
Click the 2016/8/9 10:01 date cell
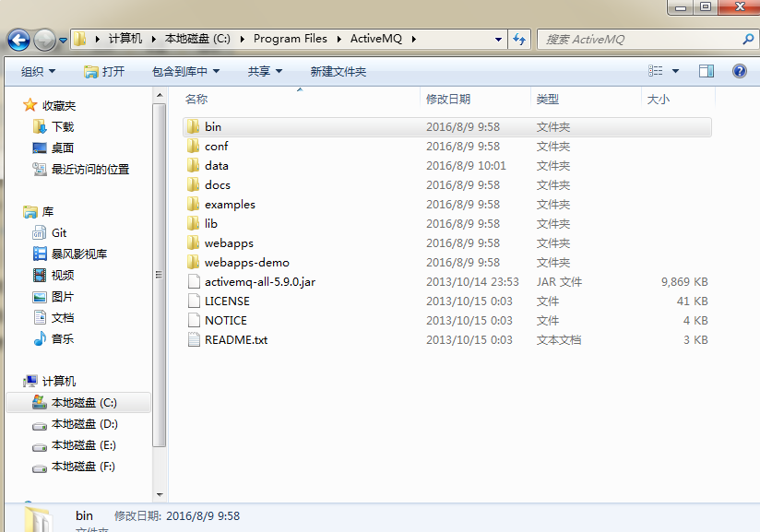tap(466, 165)
